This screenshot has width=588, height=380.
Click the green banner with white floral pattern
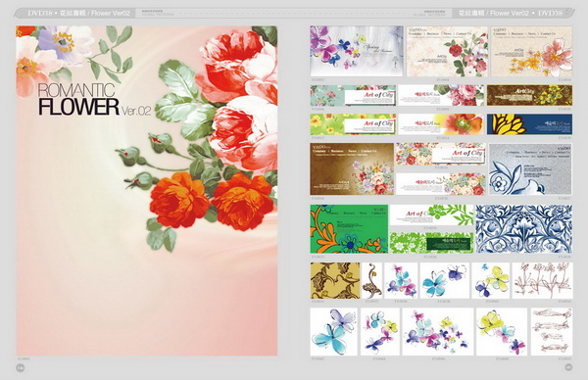click(431, 243)
